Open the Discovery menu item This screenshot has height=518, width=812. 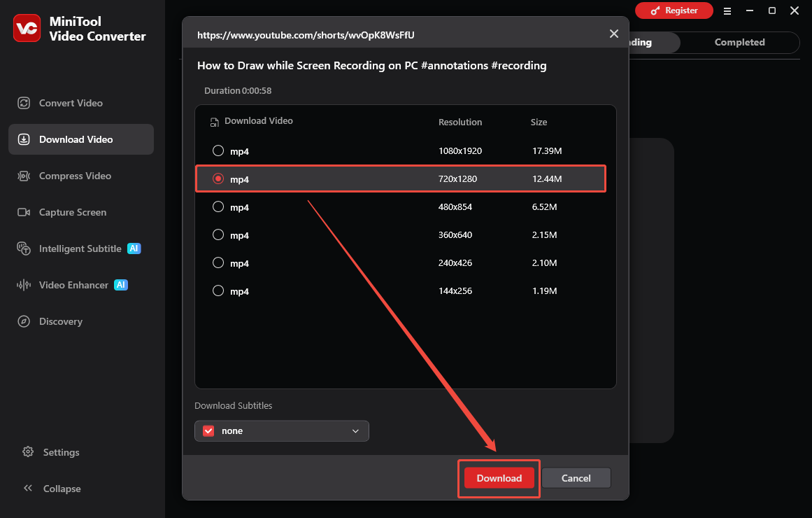[x=81, y=321]
